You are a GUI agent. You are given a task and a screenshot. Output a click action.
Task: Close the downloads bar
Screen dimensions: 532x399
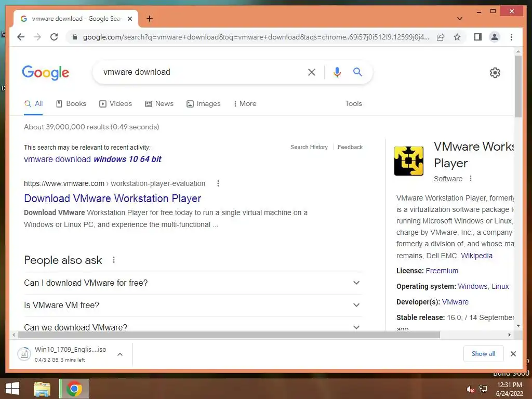click(513, 354)
